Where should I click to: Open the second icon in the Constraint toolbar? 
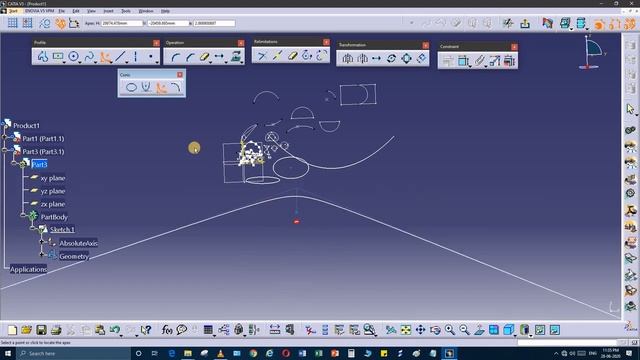[463, 61]
